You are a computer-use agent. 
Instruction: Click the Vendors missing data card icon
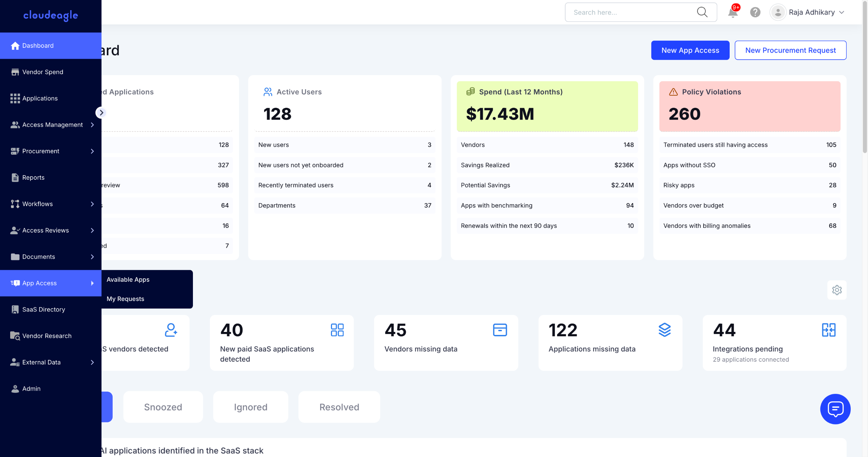(x=500, y=330)
